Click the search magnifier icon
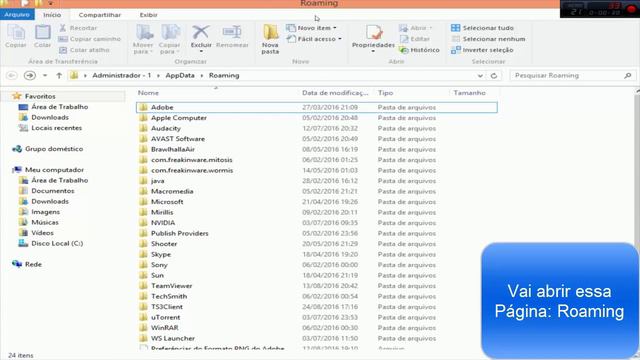Image resolution: width=640 pixels, height=360 pixels. click(x=627, y=76)
